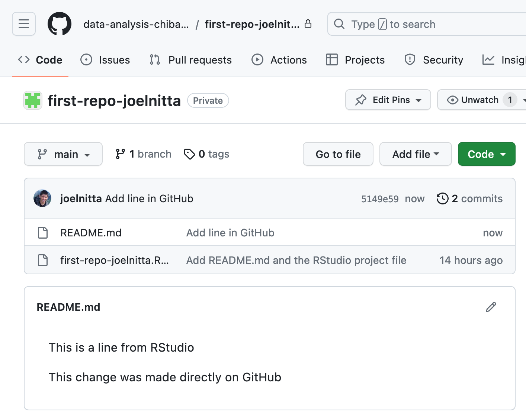526x420 pixels.
Task: Click the search input field
Action: pyautogui.click(x=428, y=24)
